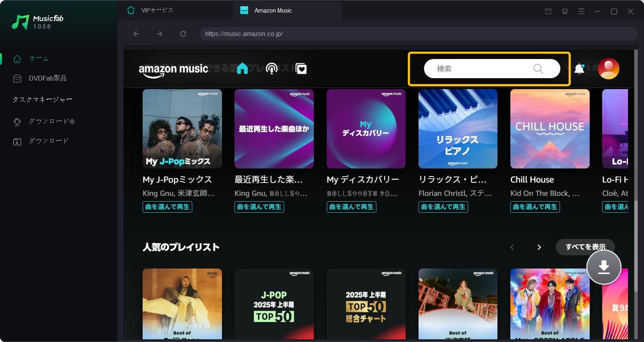
Task: Open the library heart icon
Action: [301, 69]
